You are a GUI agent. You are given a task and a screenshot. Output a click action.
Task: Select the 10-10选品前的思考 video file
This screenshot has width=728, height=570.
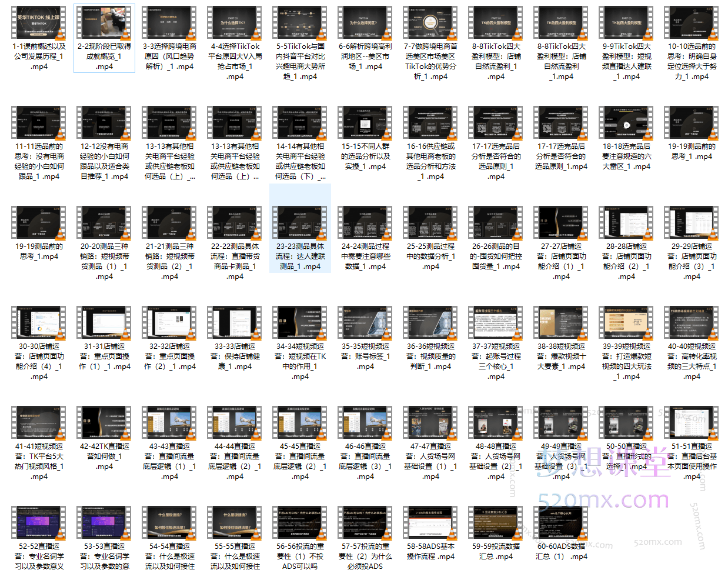point(692,24)
